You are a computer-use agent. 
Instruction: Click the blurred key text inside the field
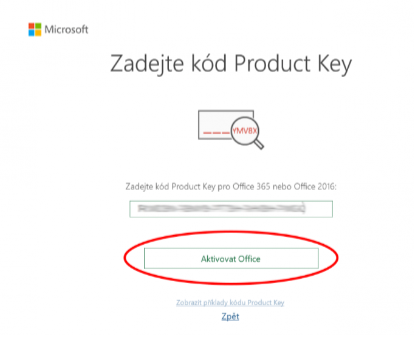point(221,209)
